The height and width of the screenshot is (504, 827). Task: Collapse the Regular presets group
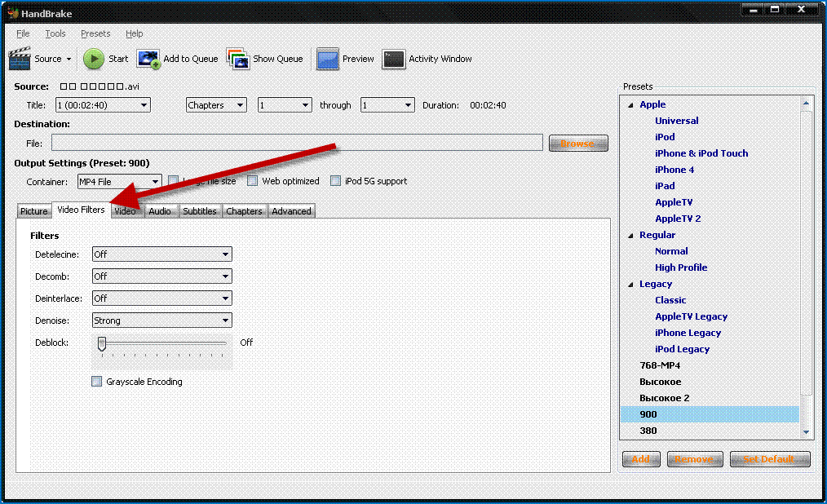click(x=630, y=235)
